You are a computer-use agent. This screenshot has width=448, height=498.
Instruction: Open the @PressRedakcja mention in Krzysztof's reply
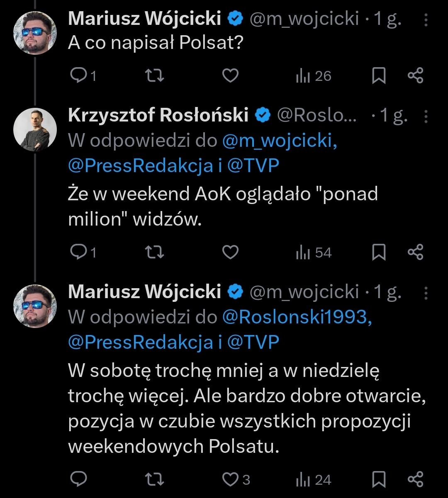(x=140, y=166)
